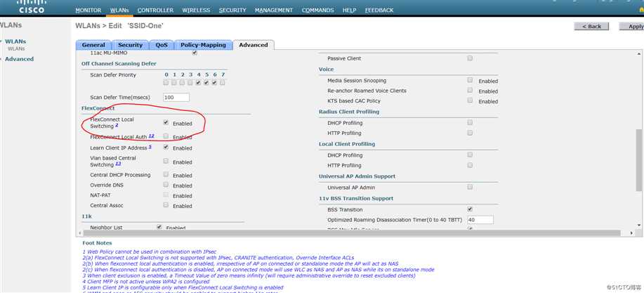644x293 pixels.
Task: Enable Media Session Snooping checkbox
Action: click(x=470, y=80)
